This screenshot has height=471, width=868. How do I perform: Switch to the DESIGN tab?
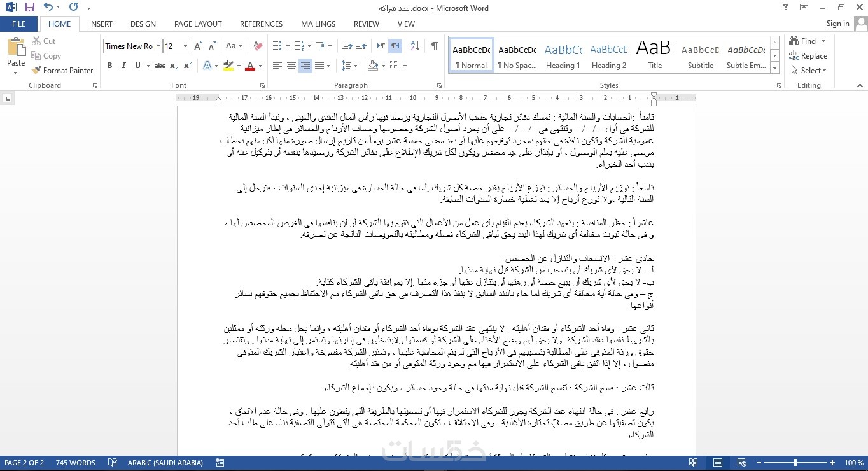[143, 24]
